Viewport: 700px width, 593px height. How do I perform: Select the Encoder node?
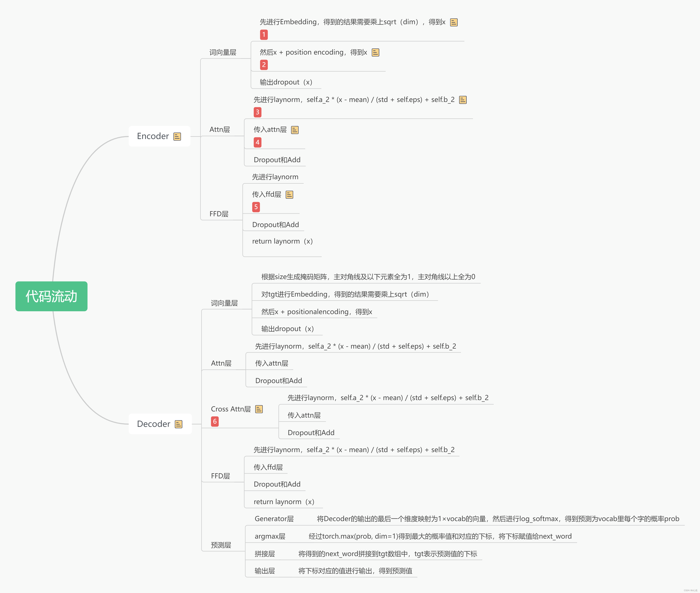click(x=159, y=136)
